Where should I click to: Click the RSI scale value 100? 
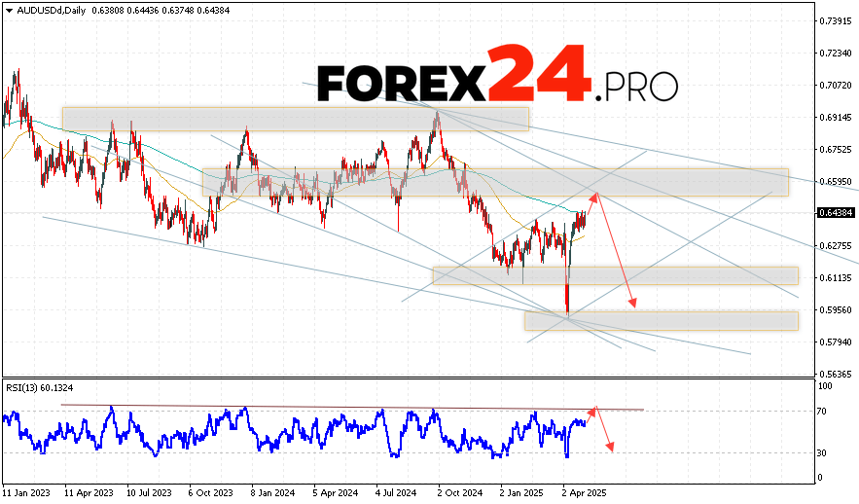pyautogui.click(x=825, y=386)
